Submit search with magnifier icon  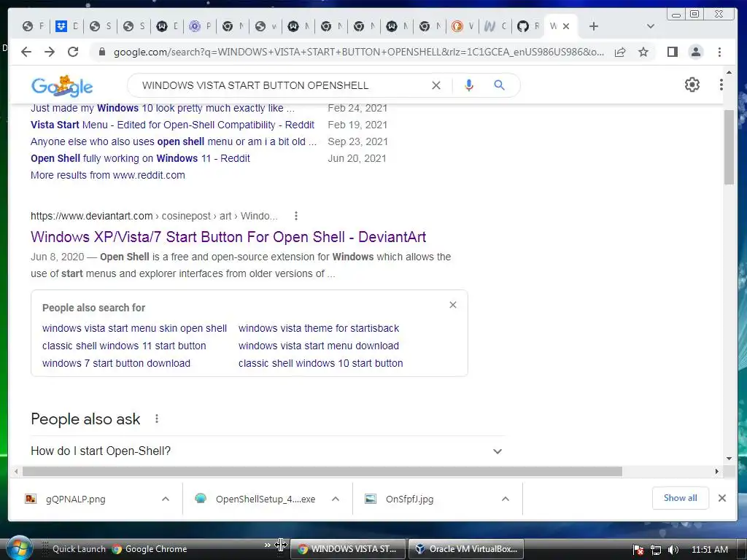[x=499, y=85]
